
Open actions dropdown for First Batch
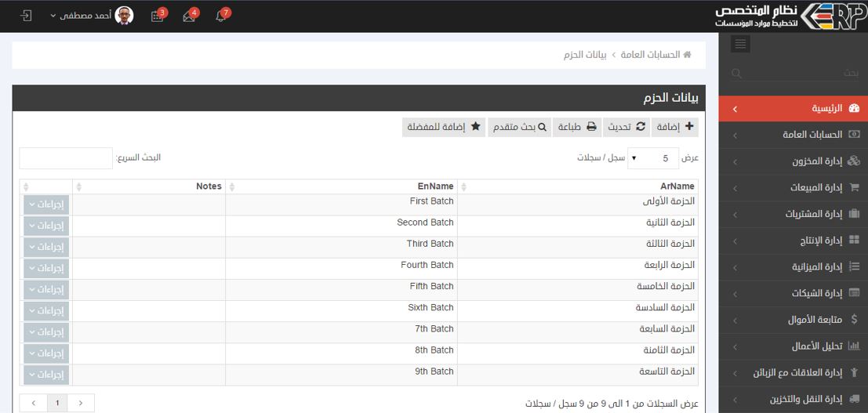click(46, 205)
